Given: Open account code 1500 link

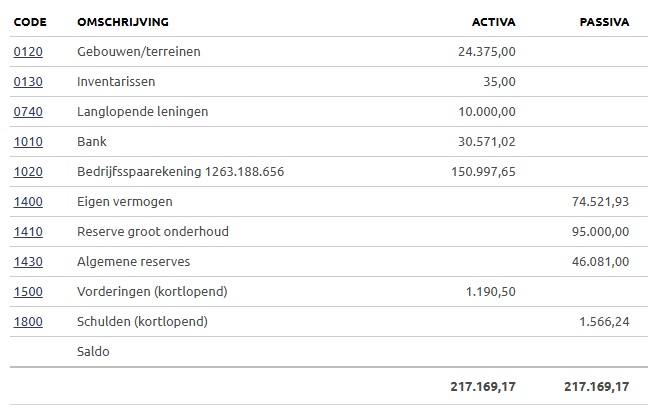Looking at the screenshot, I should [28, 292].
